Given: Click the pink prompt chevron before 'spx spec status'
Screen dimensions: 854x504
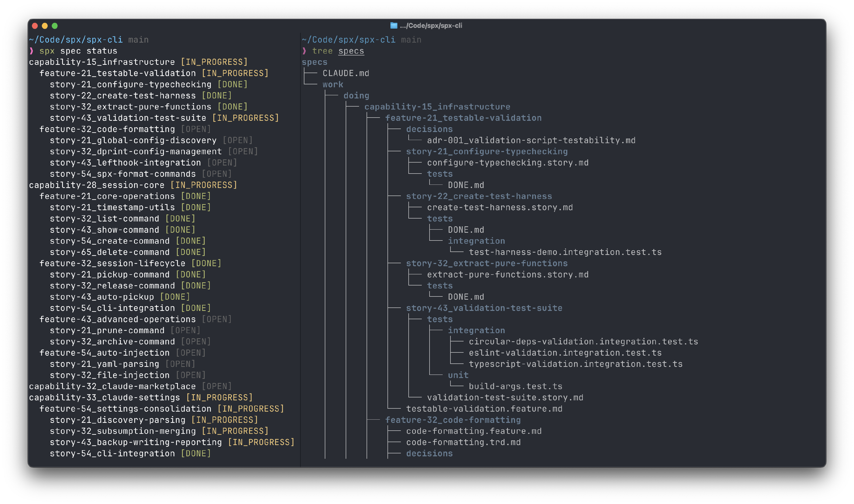Looking at the screenshot, I should point(32,51).
